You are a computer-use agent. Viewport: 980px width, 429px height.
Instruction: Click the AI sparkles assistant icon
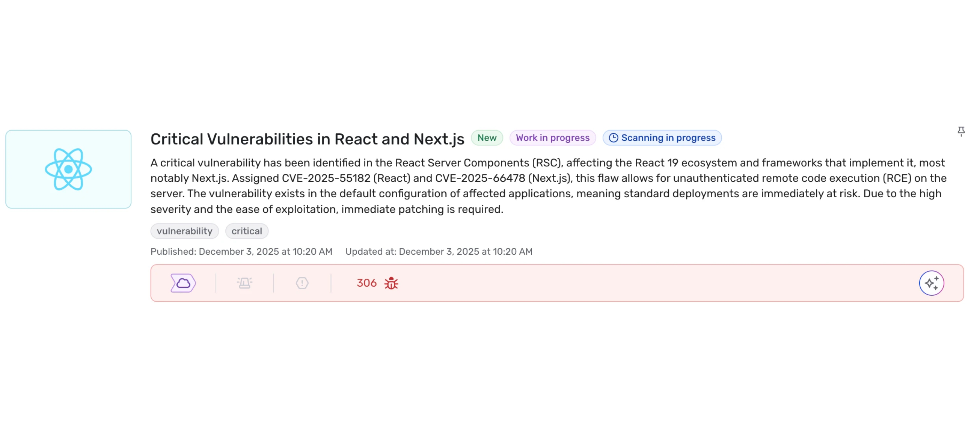932,283
